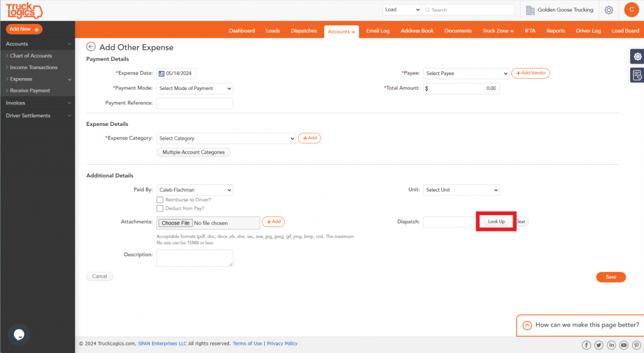644x353 pixels.
Task: Expand Driver Settlements in sidebar
Action: [37, 116]
